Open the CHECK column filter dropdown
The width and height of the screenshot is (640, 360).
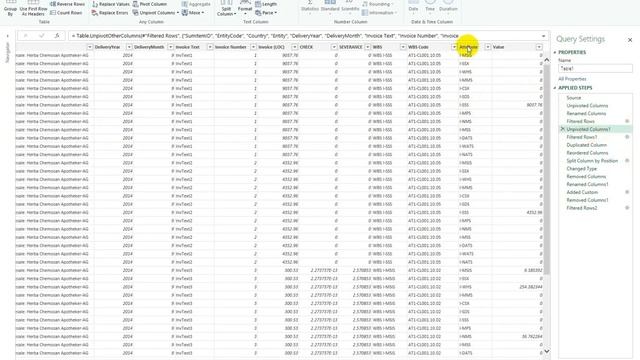click(334, 47)
